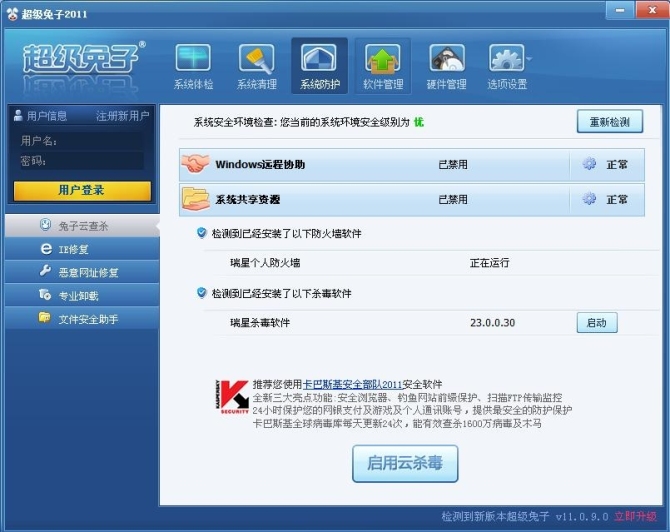The height and width of the screenshot is (532, 670).
Task: Click the 注册新用户 register link
Action: (123, 116)
